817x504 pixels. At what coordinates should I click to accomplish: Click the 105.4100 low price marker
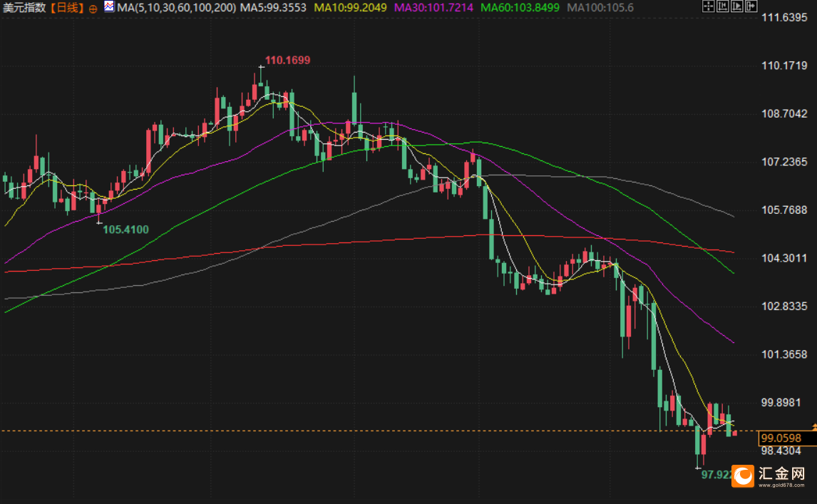[125, 230]
